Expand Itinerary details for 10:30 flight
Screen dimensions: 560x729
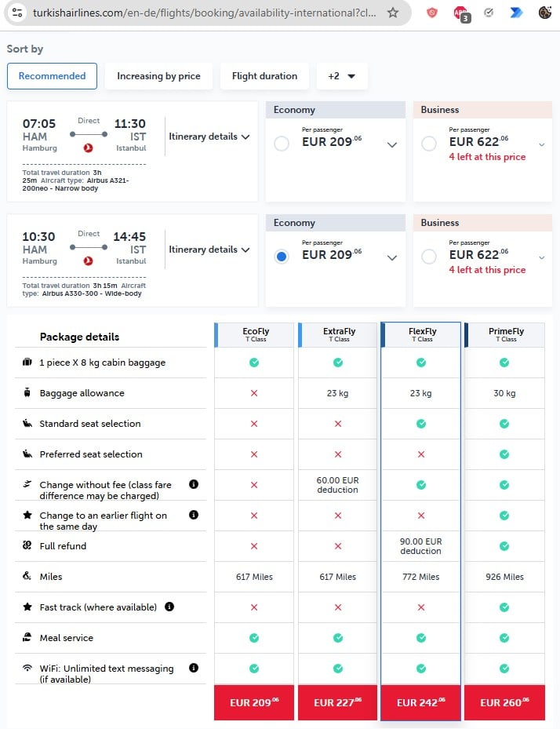click(x=209, y=250)
